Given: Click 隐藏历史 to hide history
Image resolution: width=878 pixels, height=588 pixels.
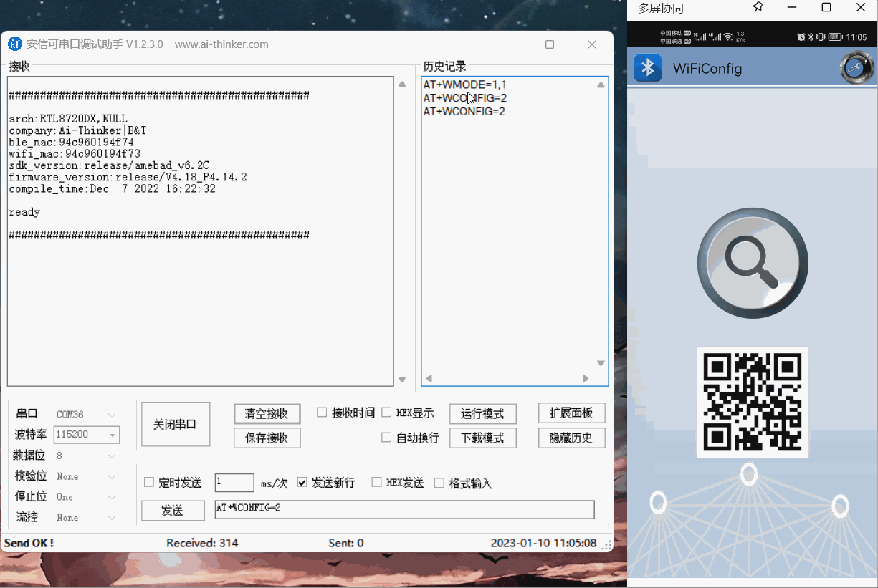Looking at the screenshot, I should coord(571,438).
